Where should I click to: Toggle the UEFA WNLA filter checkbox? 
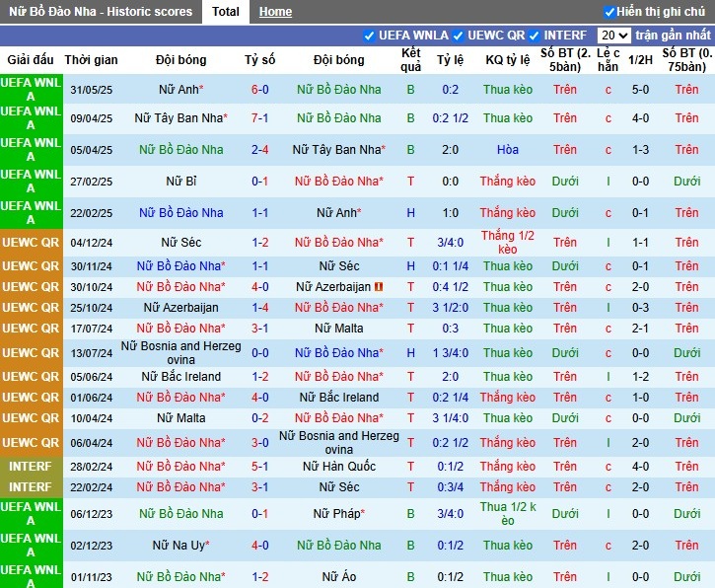369,36
